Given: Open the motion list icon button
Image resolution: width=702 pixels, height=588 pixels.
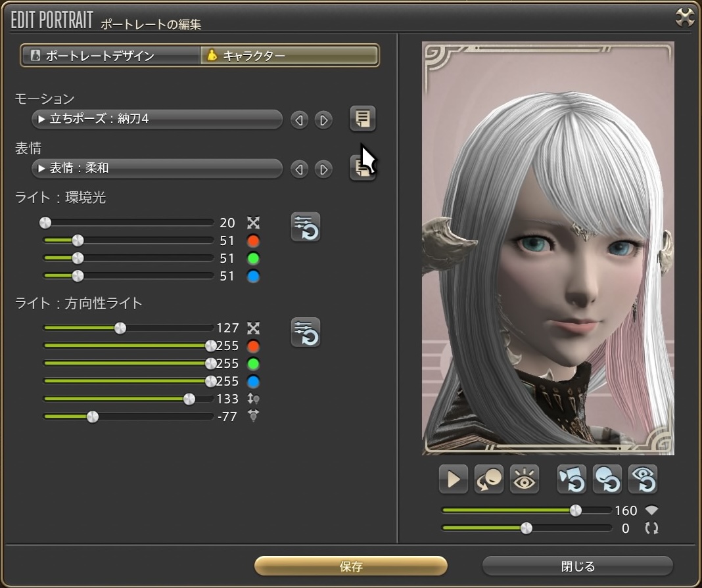Looking at the screenshot, I should click(x=362, y=119).
